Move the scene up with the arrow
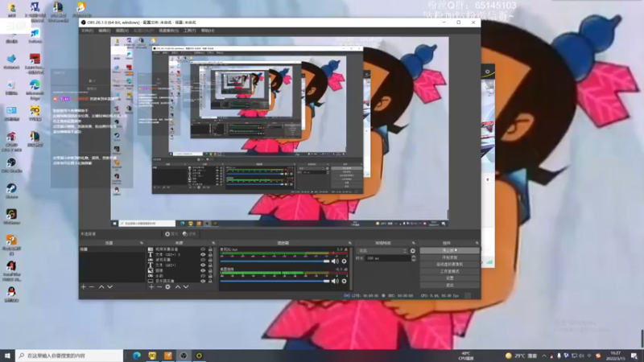Screen dimensions: 644x362 [101, 287]
